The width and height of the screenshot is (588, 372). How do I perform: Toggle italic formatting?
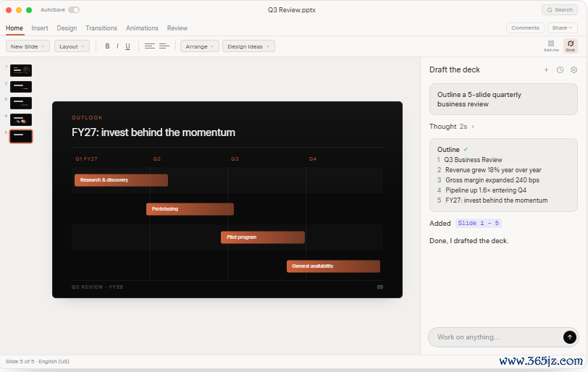(x=117, y=46)
